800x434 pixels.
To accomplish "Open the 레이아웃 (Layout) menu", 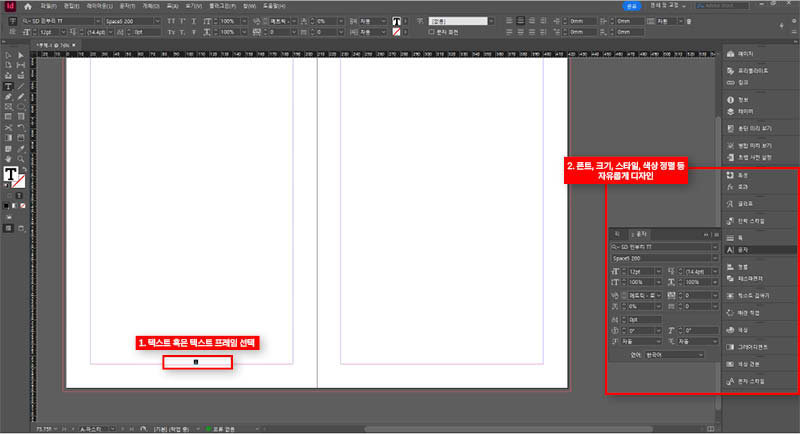I will pos(99,6).
